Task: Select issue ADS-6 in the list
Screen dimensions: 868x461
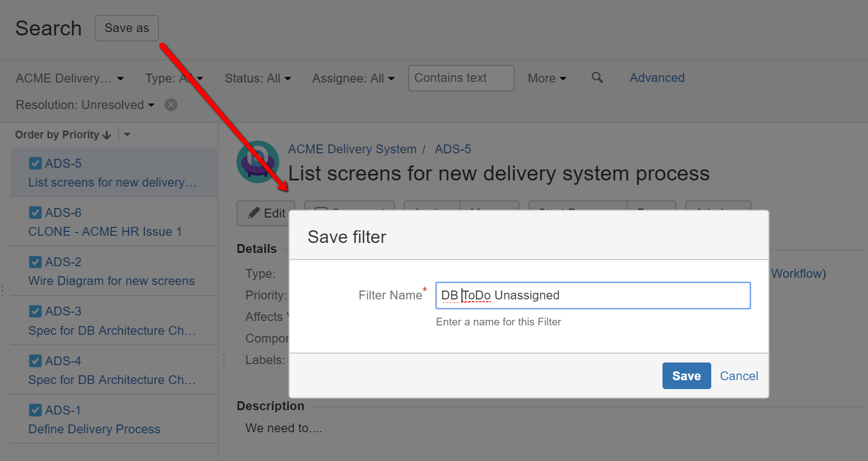Action: [63, 213]
